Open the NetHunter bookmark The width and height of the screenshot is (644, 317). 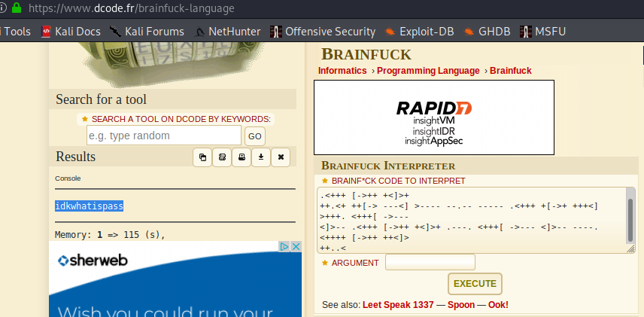[228, 32]
